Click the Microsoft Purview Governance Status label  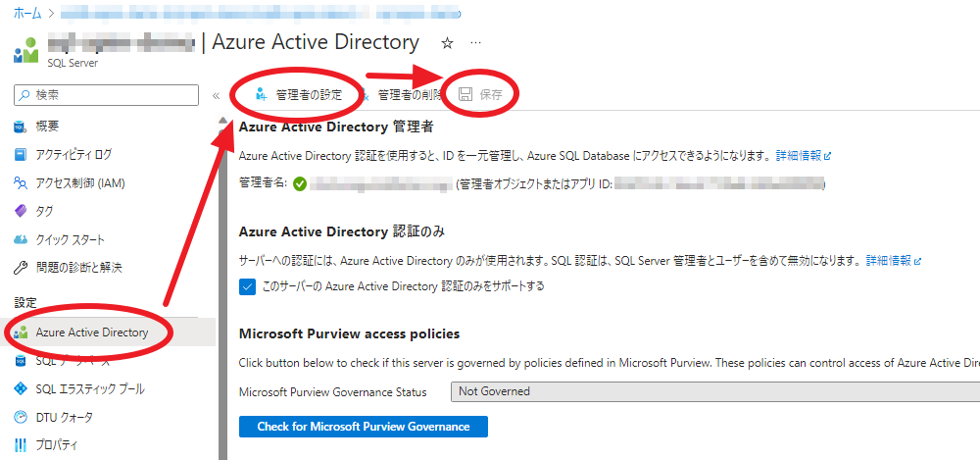(333, 391)
